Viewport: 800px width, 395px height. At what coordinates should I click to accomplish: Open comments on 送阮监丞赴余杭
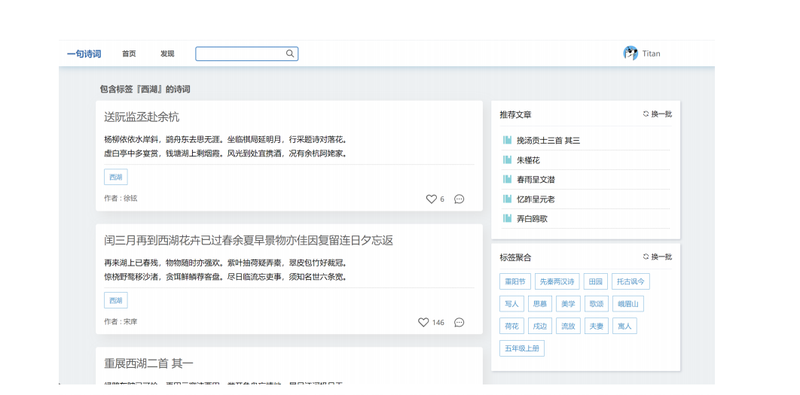pos(459,199)
